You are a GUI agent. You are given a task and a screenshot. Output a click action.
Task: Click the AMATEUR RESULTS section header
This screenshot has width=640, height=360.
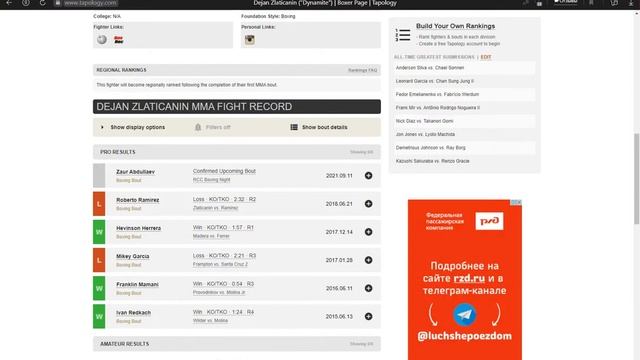(237, 344)
